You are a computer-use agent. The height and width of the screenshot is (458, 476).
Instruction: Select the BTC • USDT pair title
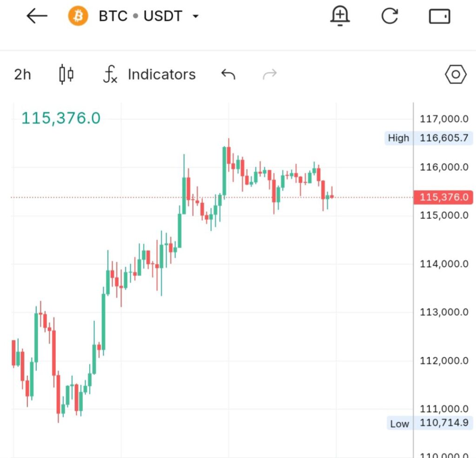140,17
